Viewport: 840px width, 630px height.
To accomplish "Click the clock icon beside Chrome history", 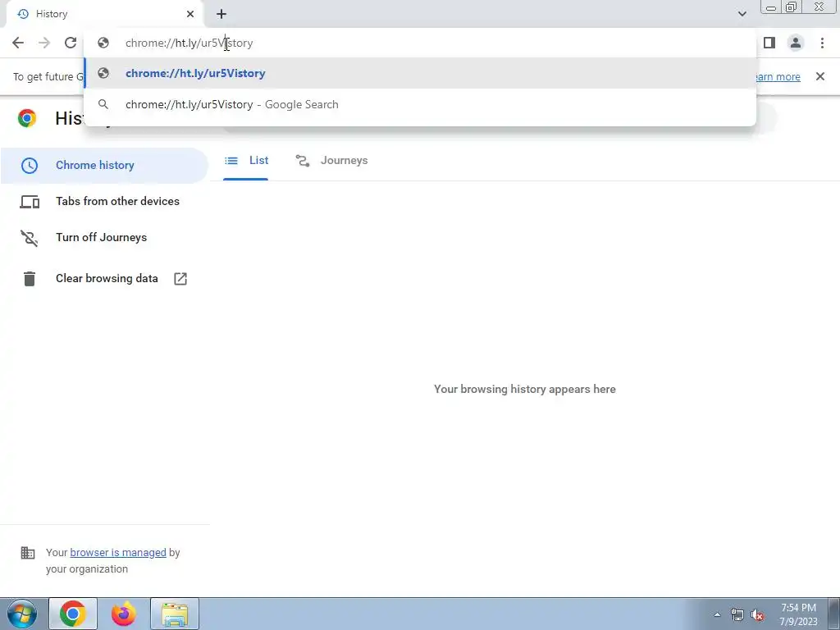I will coord(30,165).
